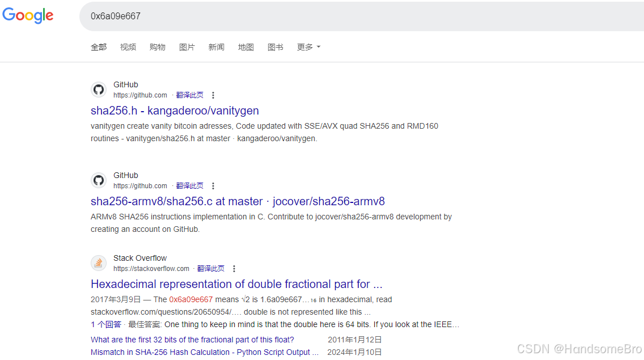
Task: Click the date 2024年1月10日
Action: pyautogui.click(x=354, y=352)
